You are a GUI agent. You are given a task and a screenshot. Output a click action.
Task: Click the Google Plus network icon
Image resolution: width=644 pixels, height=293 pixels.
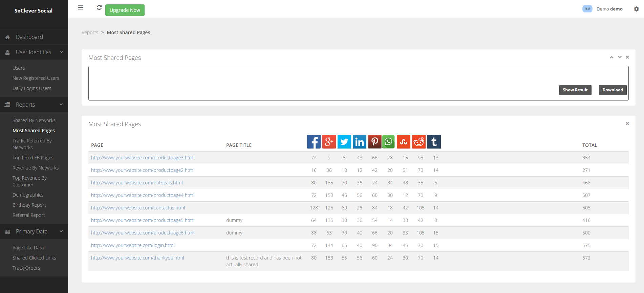[329, 142]
